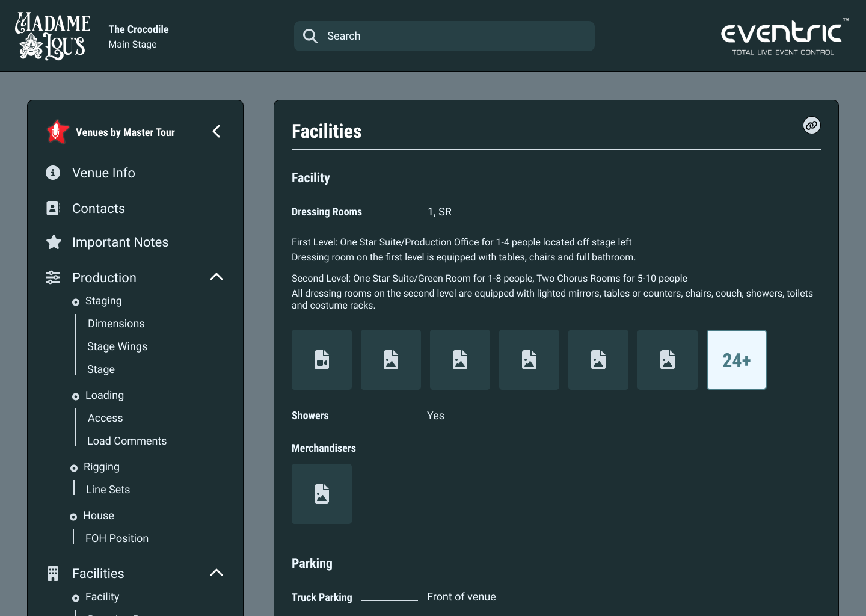Go to Access subsection
This screenshot has height=616, width=866.
pos(105,418)
